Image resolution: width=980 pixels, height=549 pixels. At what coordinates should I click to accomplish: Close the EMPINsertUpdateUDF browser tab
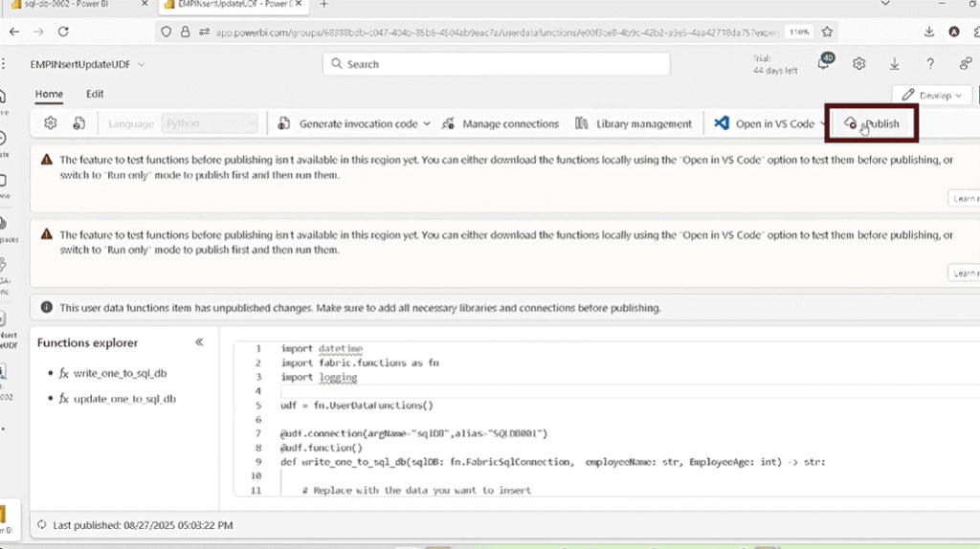299,4
